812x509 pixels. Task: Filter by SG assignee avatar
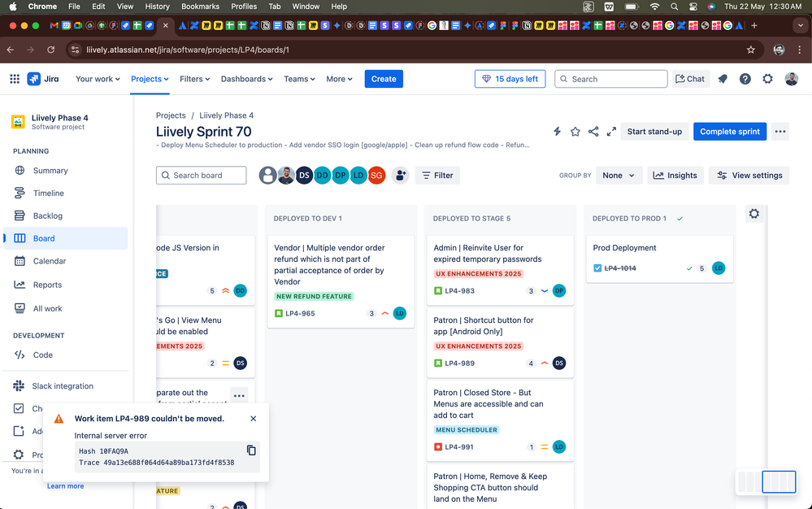pyautogui.click(x=376, y=176)
